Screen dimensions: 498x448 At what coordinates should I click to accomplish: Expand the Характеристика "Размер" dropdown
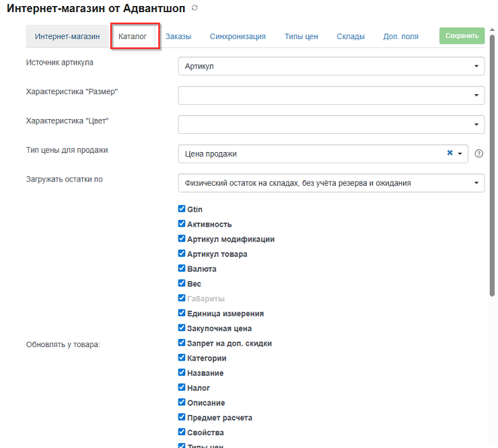[x=331, y=96]
